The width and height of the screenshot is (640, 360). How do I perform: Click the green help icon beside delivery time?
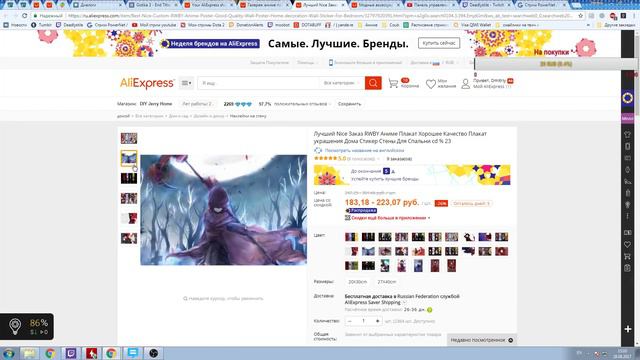(429, 310)
